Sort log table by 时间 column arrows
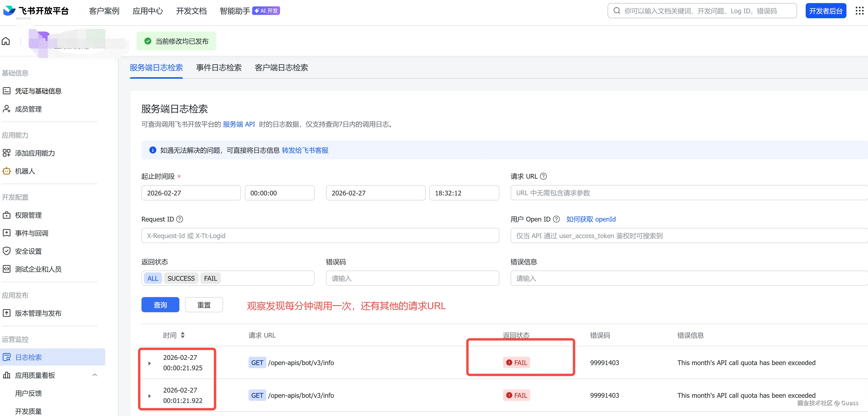Screen dimensions: 868x416 coord(183,335)
